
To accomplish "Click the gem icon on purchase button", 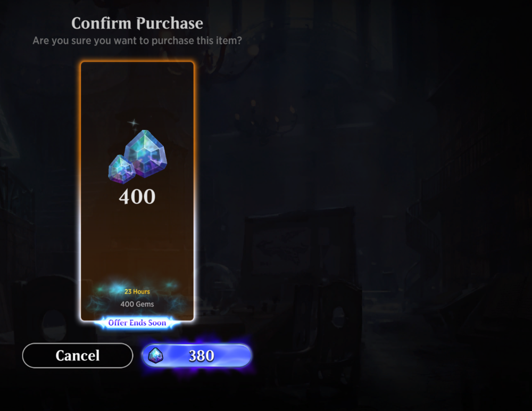I will 155,356.
